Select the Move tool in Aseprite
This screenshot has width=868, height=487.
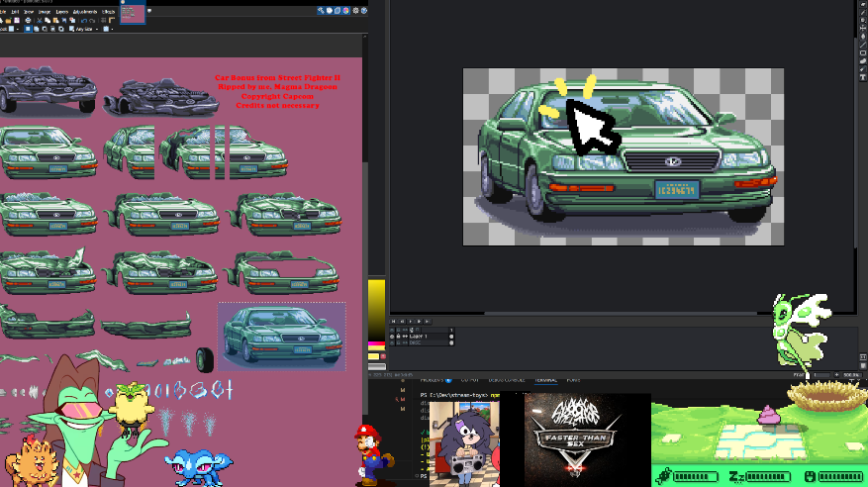tap(863, 29)
